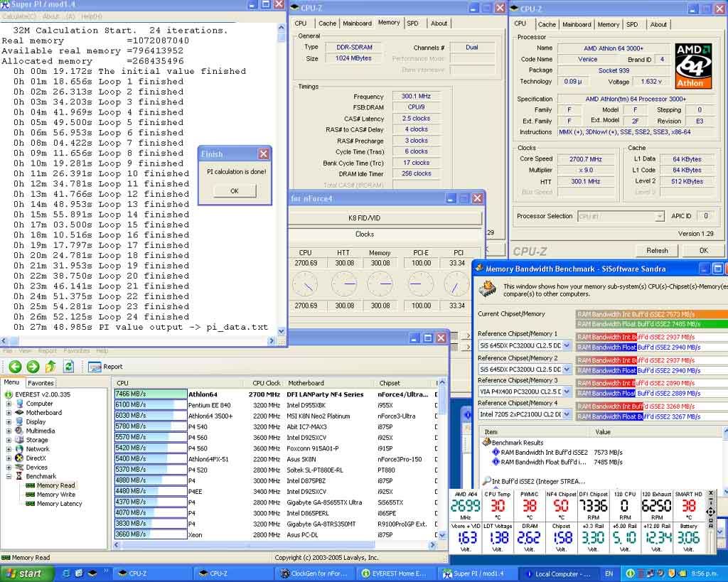The height and width of the screenshot is (582, 728).
Task: Open the Mainboard tab in CPU-Z Processor window
Action: (x=577, y=24)
